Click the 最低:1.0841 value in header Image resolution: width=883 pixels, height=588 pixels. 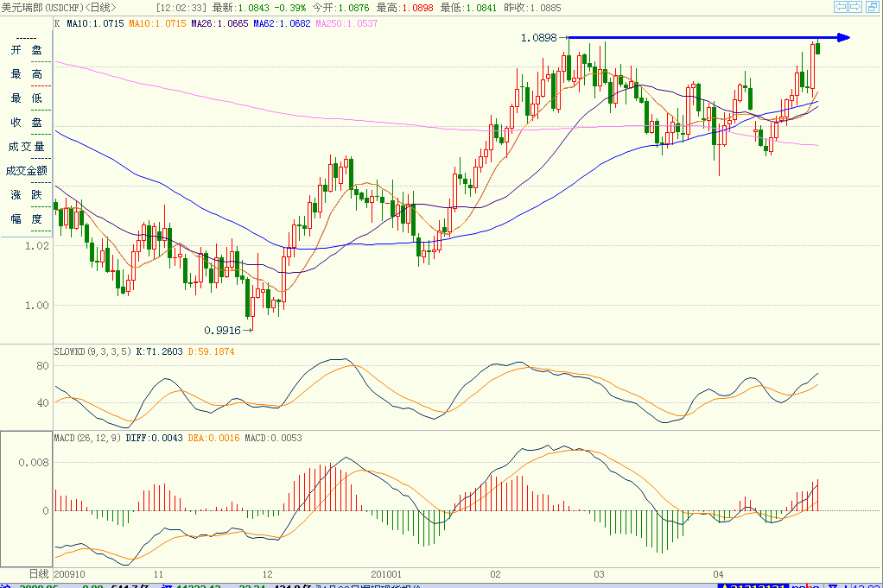(x=468, y=8)
